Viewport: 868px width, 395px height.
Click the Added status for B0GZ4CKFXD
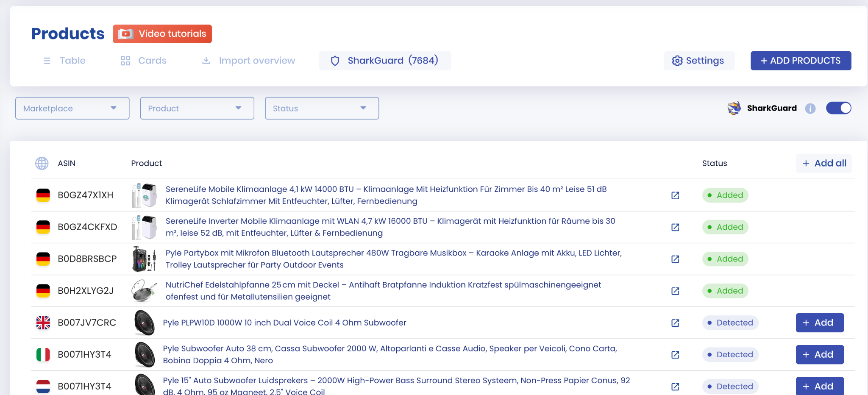[725, 227]
